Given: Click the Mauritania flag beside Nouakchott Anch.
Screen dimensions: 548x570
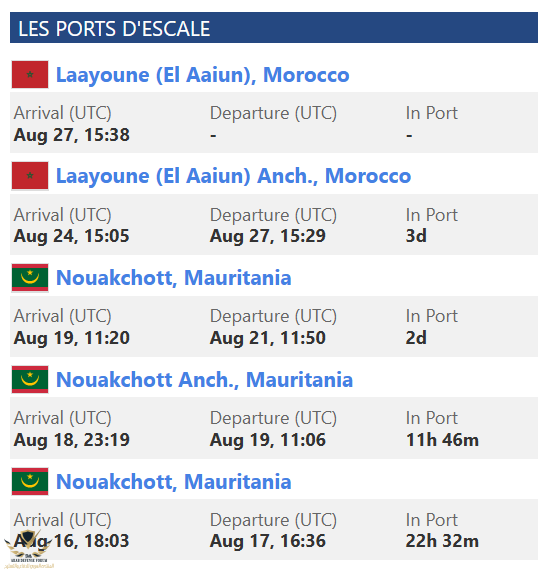Looking at the screenshot, I should [30, 380].
